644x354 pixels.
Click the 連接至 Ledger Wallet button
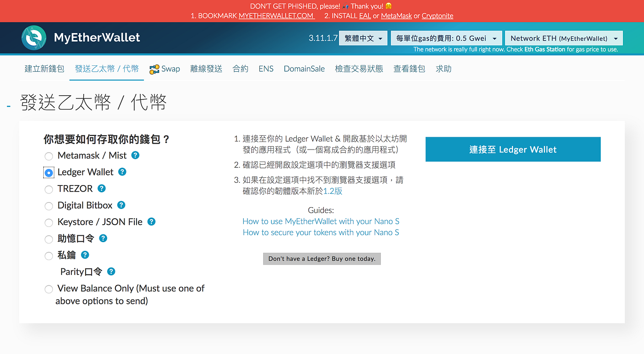click(x=513, y=149)
